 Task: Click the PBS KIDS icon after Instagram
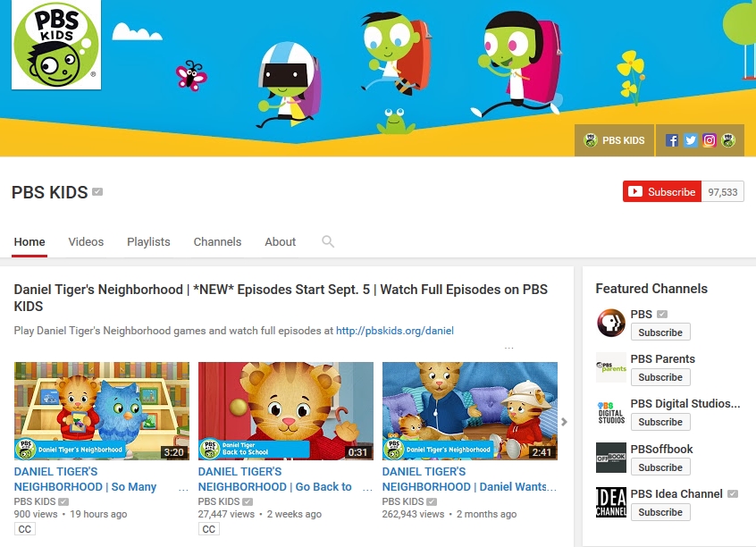click(728, 140)
